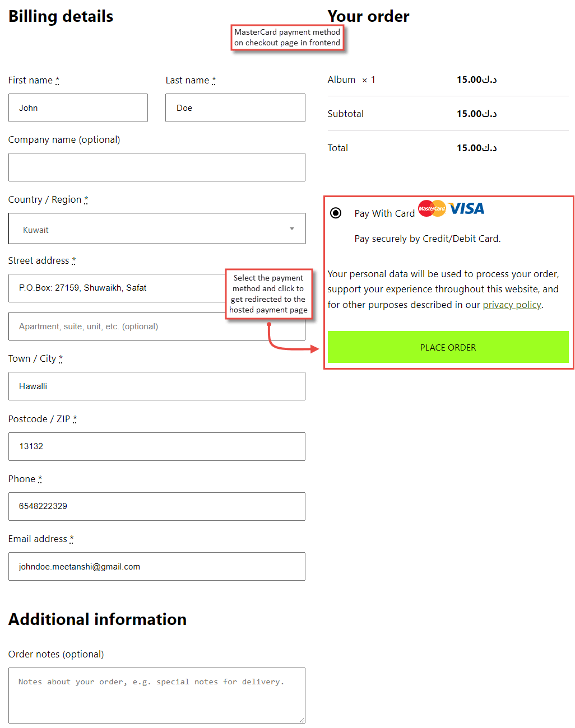575x728 pixels.
Task: Click the PLACE ORDER button
Action: pos(448,347)
